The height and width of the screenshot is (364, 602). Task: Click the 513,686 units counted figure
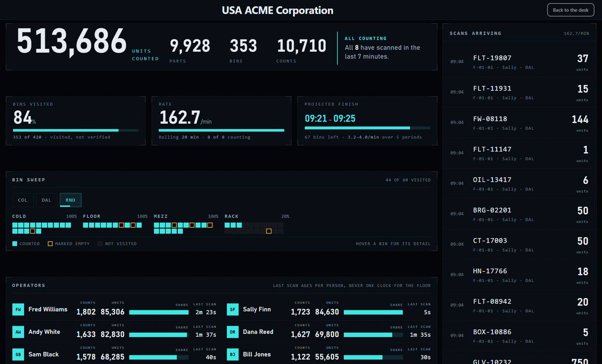[x=71, y=42]
